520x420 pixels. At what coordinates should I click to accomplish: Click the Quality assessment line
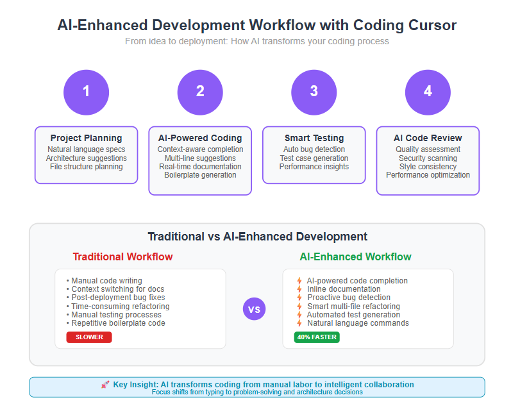428,149
